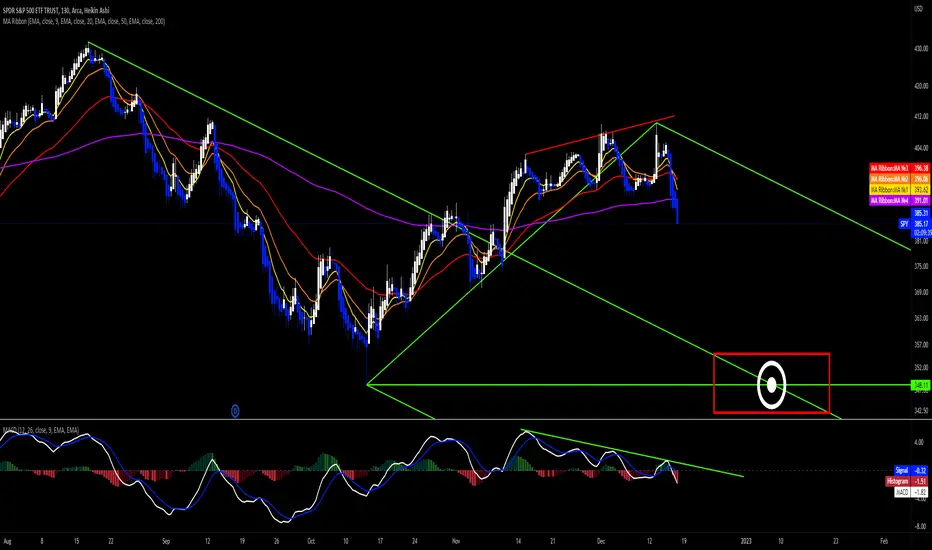Viewport: 932px width, 550px height.
Task: Click the Feb label on time axis
Action: click(884, 541)
